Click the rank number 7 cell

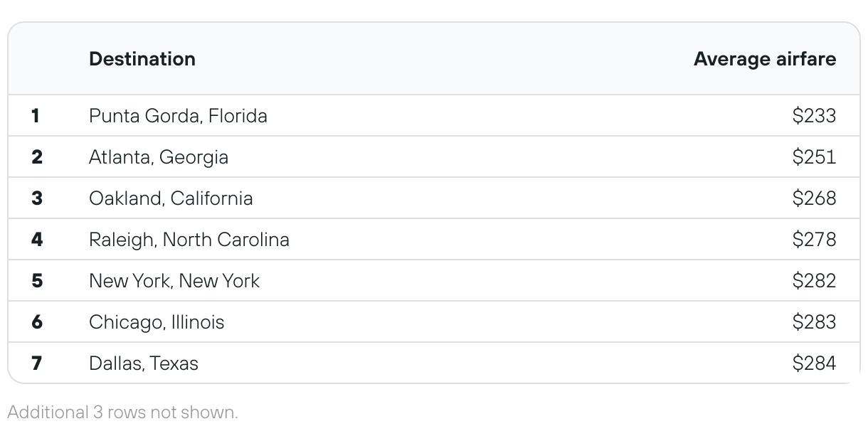coord(36,363)
